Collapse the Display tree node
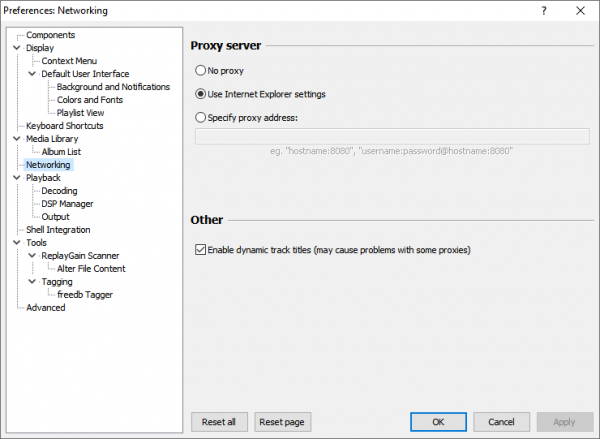This screenshot has height=439, width=600. tap(17, 48)
